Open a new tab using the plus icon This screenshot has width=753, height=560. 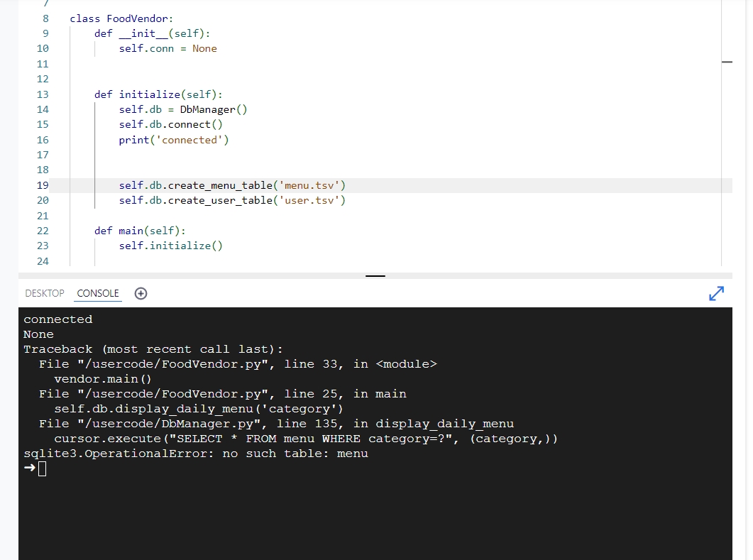click(141, 293)
